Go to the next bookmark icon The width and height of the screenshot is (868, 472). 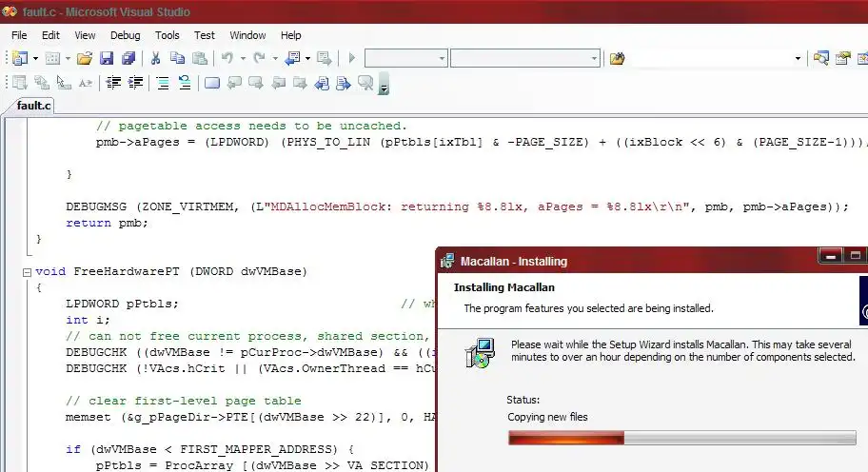coord(256,83)
